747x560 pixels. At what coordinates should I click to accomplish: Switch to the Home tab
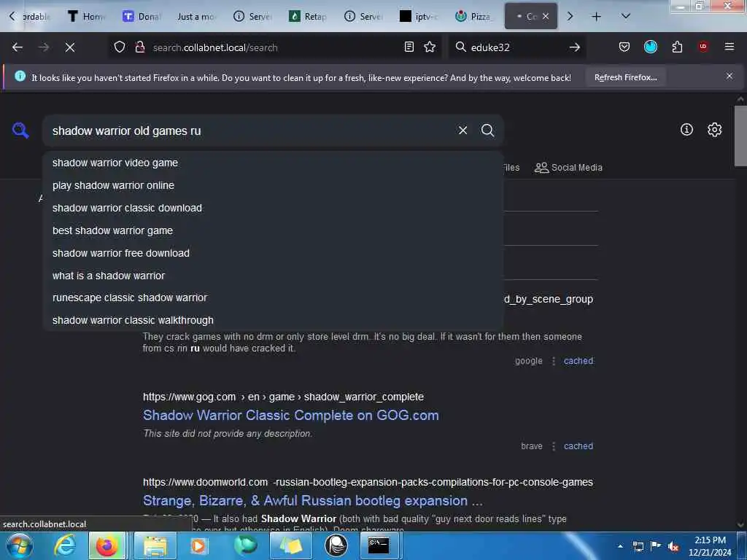[x=86, y=16]
